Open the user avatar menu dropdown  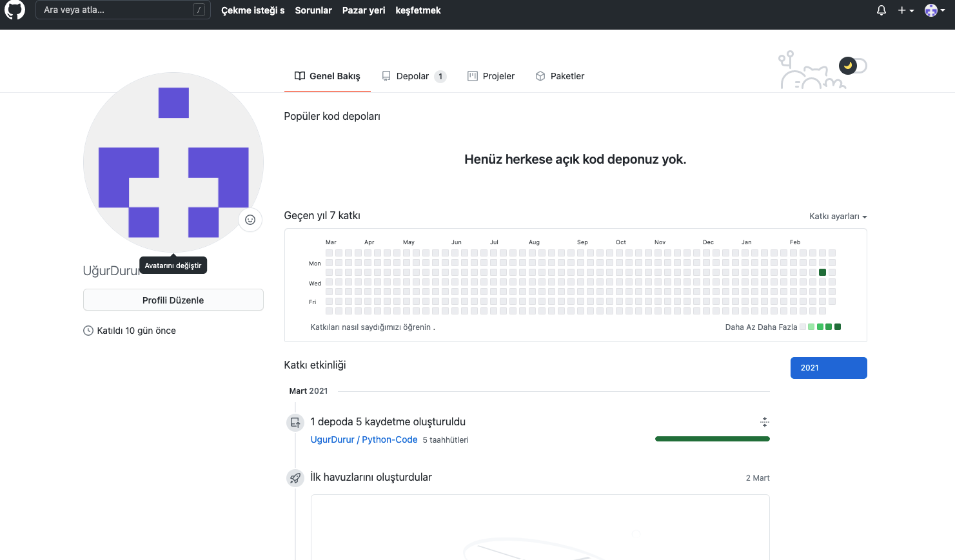coord(934,10)
